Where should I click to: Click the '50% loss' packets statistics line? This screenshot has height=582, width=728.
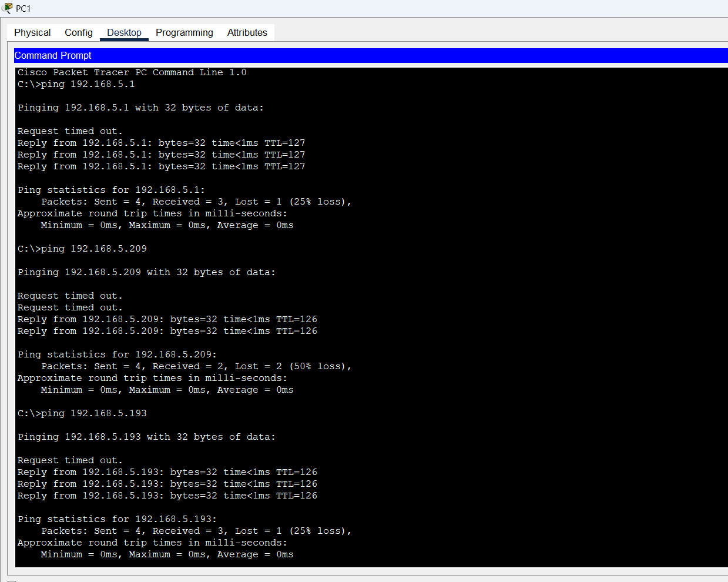click(x=196, y=366)
